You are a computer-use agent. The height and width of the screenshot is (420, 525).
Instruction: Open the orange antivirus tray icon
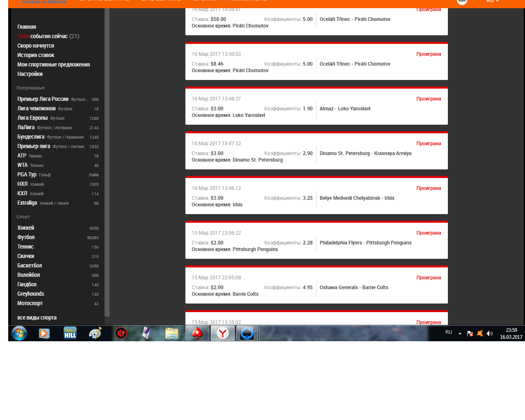(480, 333)
